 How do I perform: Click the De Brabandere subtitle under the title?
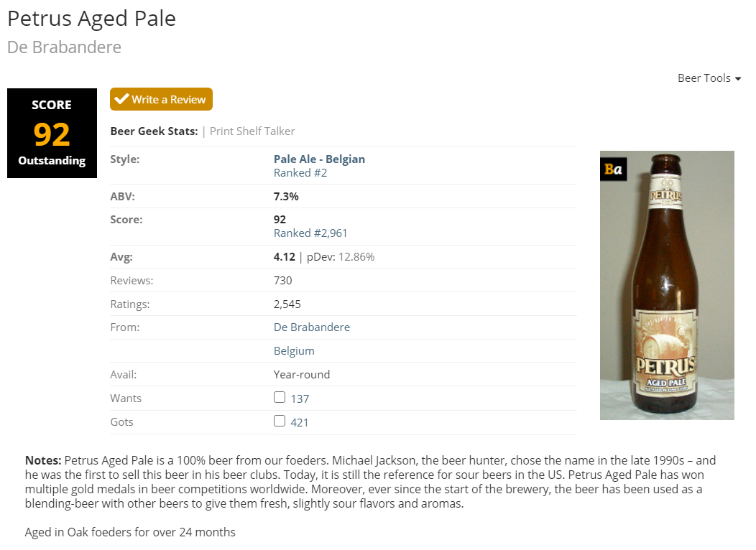click(x=64, y=47)
